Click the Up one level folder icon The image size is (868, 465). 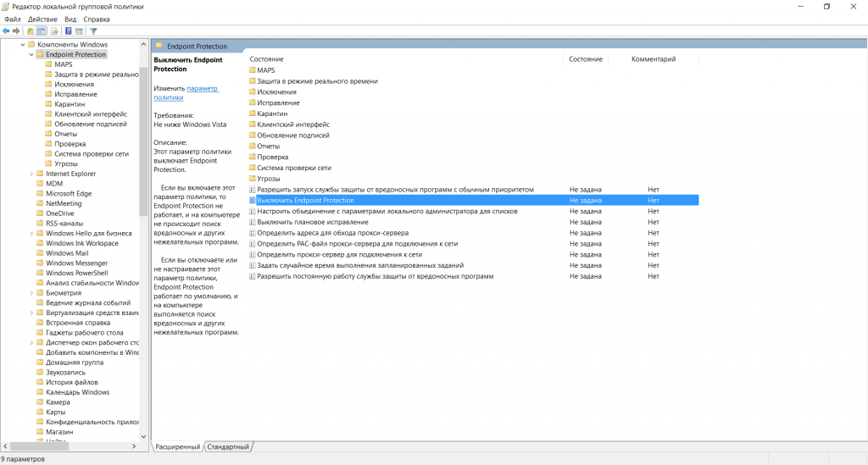[x=31, y=31]
